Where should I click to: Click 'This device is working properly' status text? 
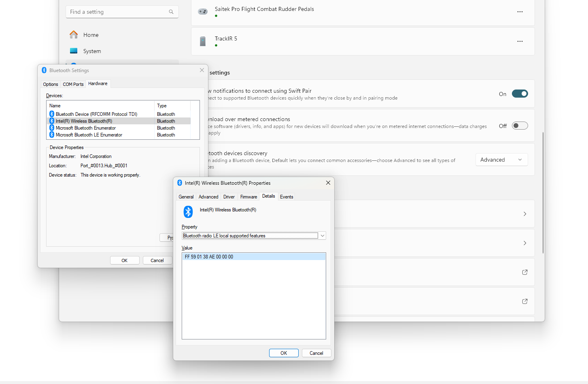pos(110,175)
